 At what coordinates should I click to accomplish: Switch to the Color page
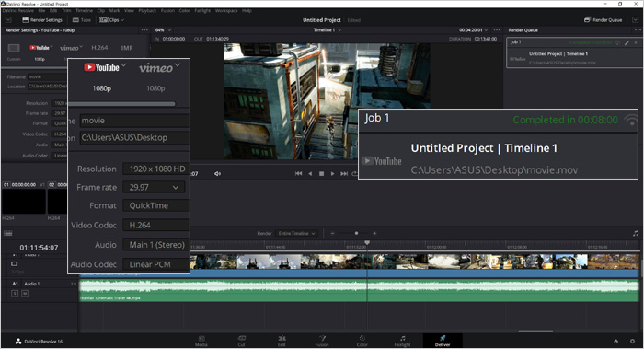(x=362, y=341)
